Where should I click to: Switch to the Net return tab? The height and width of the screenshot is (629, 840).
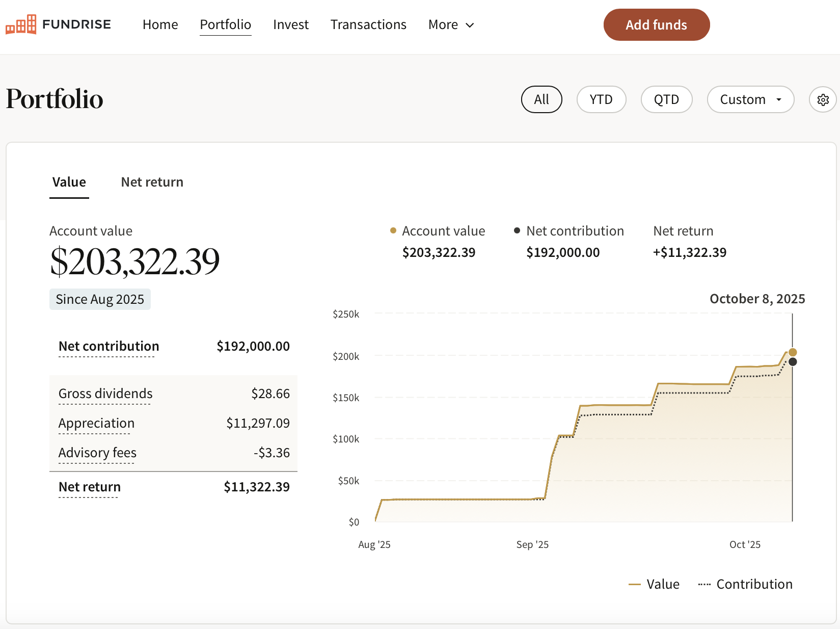coord(152,182)
